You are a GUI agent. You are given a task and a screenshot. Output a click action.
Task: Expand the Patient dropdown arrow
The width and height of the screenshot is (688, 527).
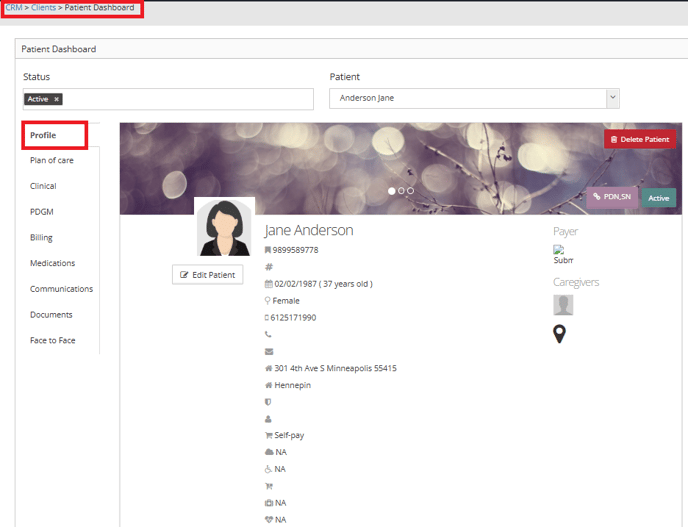[x=613, y=98]
